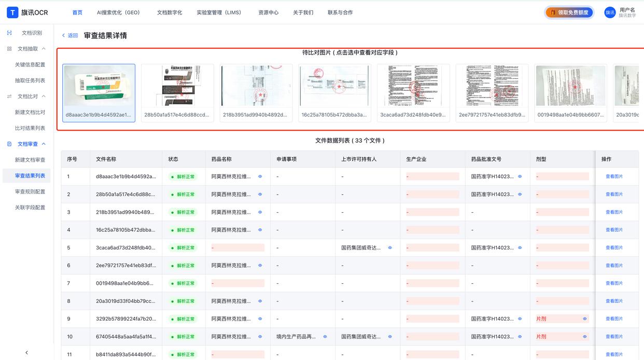View 药品名称 eye icon in row 4
644x360 pixels.
click(260, 230)
